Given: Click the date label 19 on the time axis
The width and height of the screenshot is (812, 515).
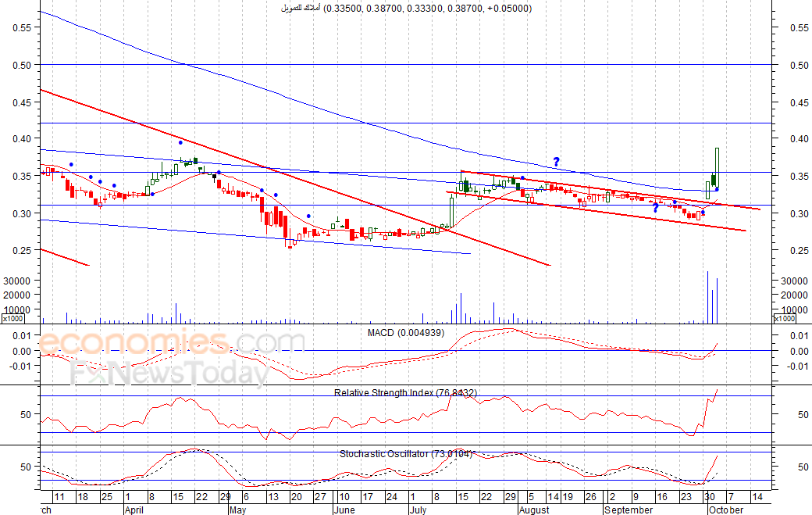Looking at the screenshot, I should (x=568, y=497).
